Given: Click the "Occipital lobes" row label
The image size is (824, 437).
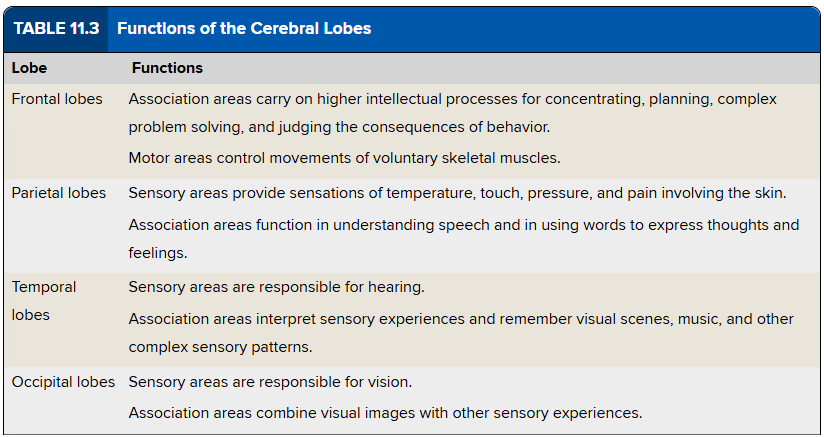Looking at the screenshot, I should 63,382.
